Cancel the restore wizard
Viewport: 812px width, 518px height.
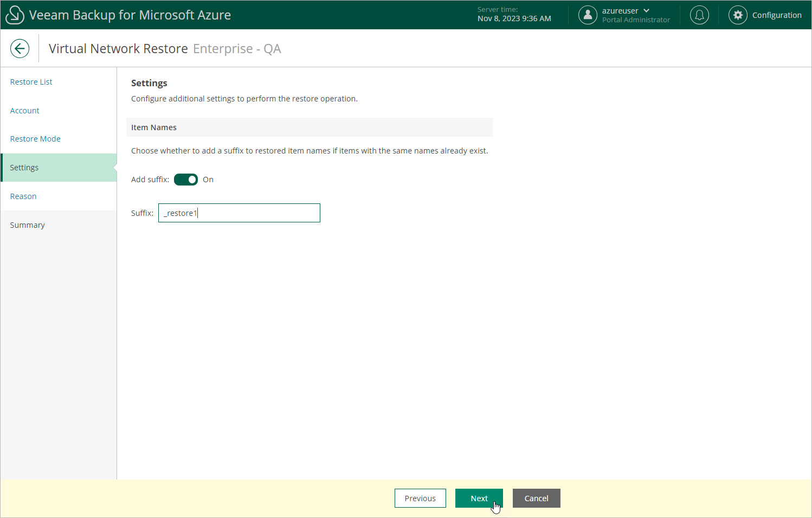(x=537, y=498)
